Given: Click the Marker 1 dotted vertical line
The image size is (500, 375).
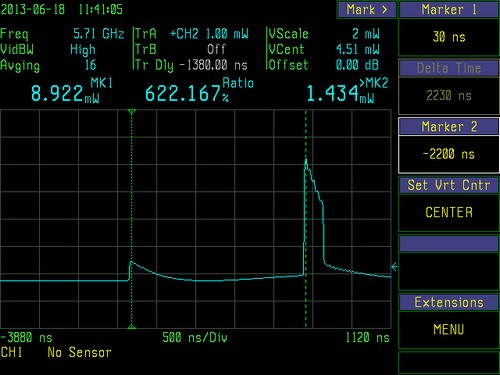Looking at the screenshot, I should tap(132, 219).
